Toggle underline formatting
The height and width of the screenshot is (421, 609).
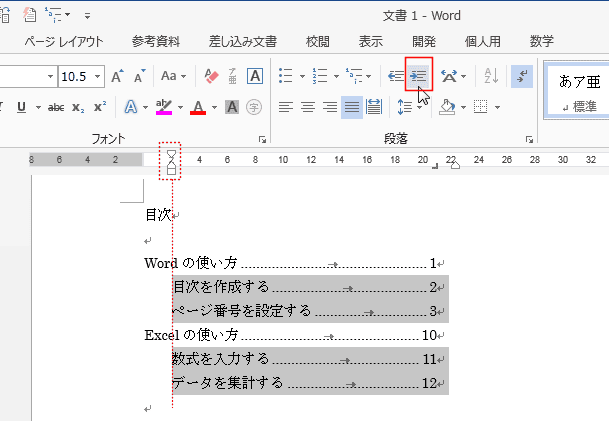[x=22, y=107]
